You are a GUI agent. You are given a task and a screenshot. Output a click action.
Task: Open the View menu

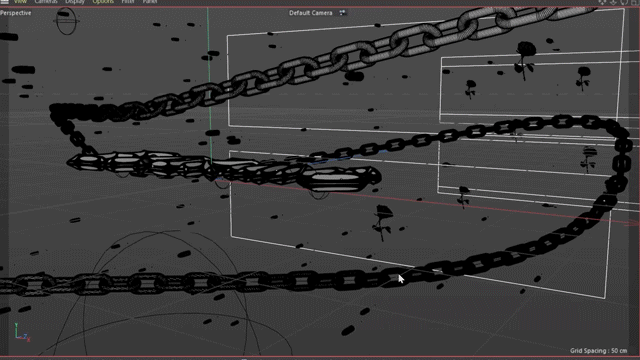20,2
